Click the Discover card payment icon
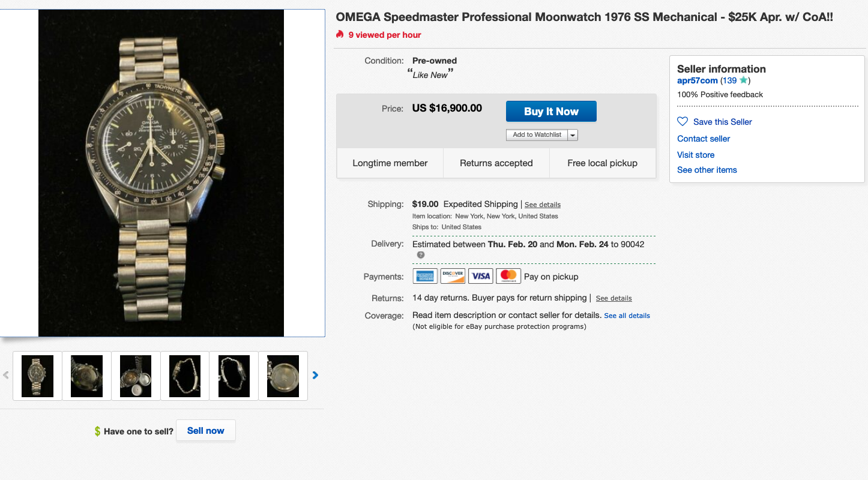 pyautogui.click(x=453, y=276)
